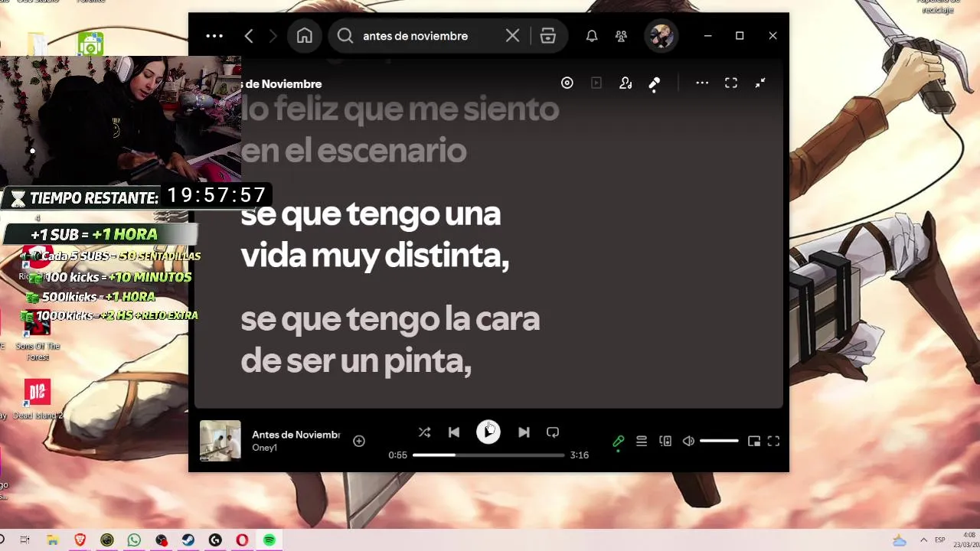Open artist link 'Oney1'

pos(264,448)
